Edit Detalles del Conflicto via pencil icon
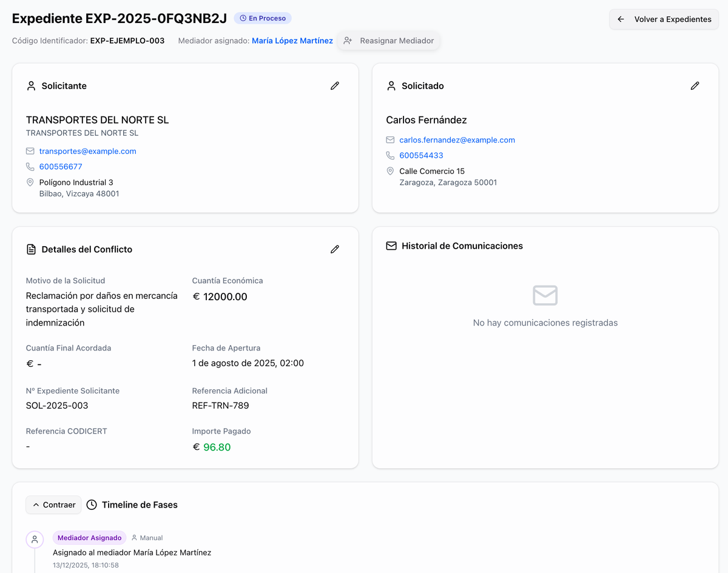Image resolution: width=728 pixels, height=573 pixels. (x=334, y=249)
